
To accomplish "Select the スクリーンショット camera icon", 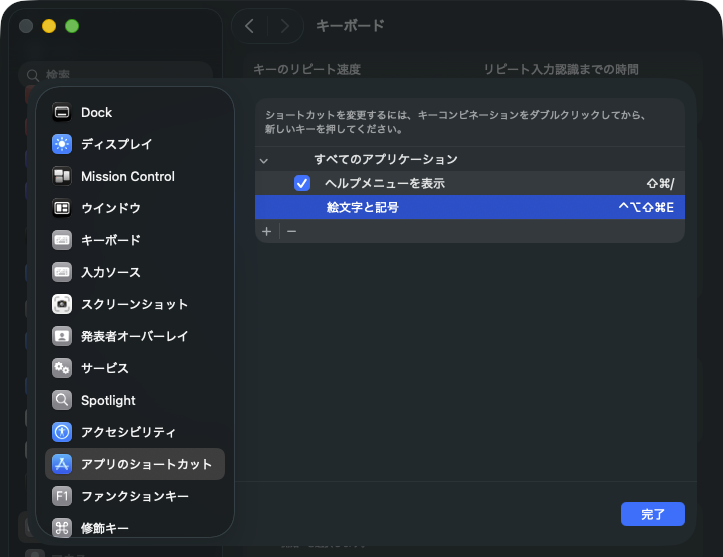I will pos(62,304).
